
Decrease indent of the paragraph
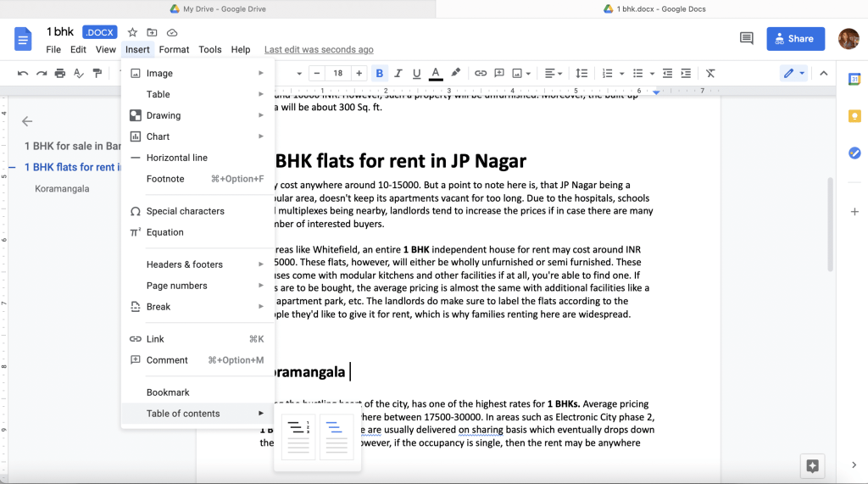(668, 73)
